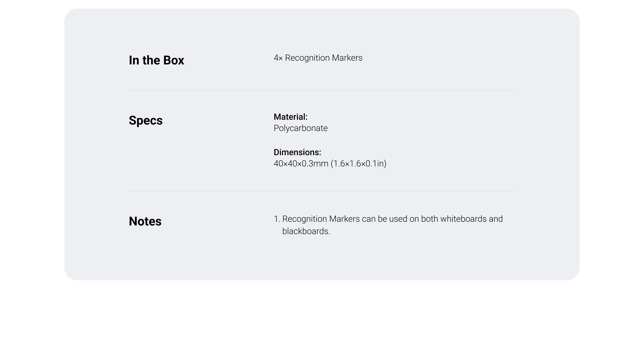Select the "Polycarbonate" material value
644x364 pixels.
pyautogui.click(x=301, y=128)
